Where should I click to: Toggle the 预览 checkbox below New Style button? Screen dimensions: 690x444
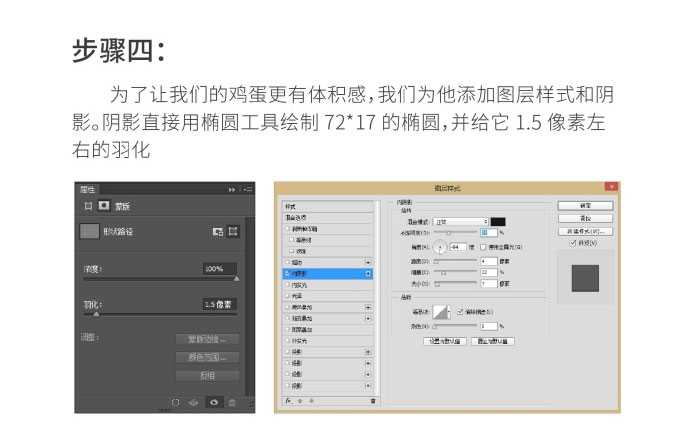(573, 243)
